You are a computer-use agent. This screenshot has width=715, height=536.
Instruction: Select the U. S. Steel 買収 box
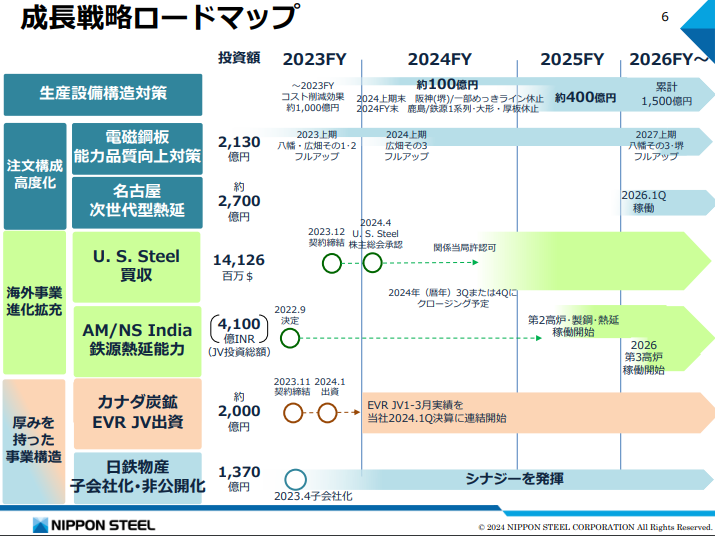[138, 266]
